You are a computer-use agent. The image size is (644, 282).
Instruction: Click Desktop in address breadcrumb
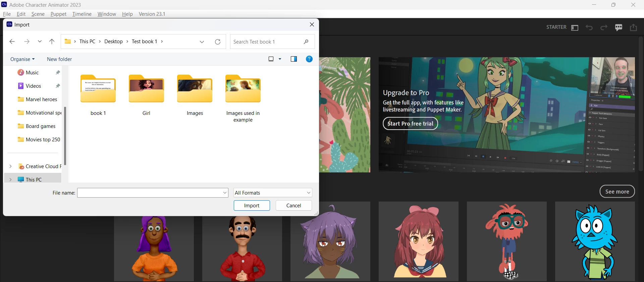113,42
